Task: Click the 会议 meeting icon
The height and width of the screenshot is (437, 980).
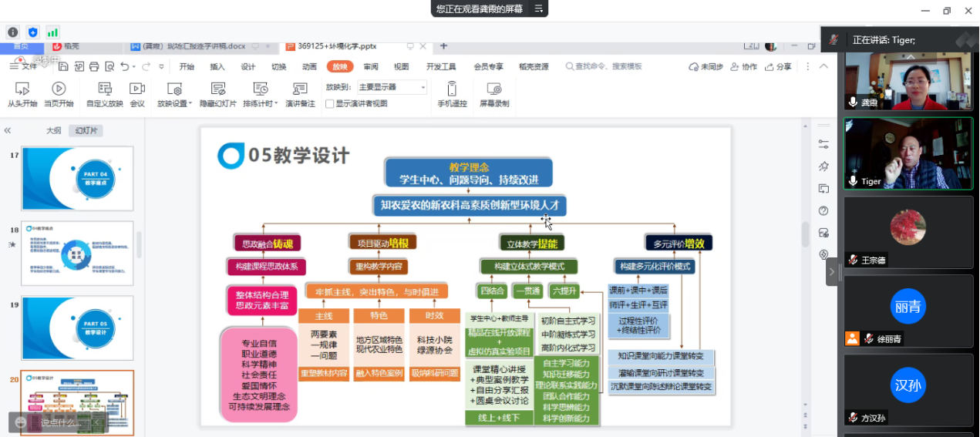Action: [x=137, y=89]
